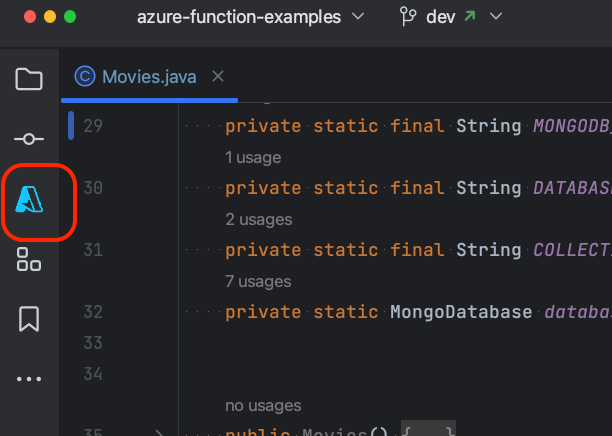The image size is (612, 436).
Task: Show more tool windows via ellipsis
Action: point(29,379)
